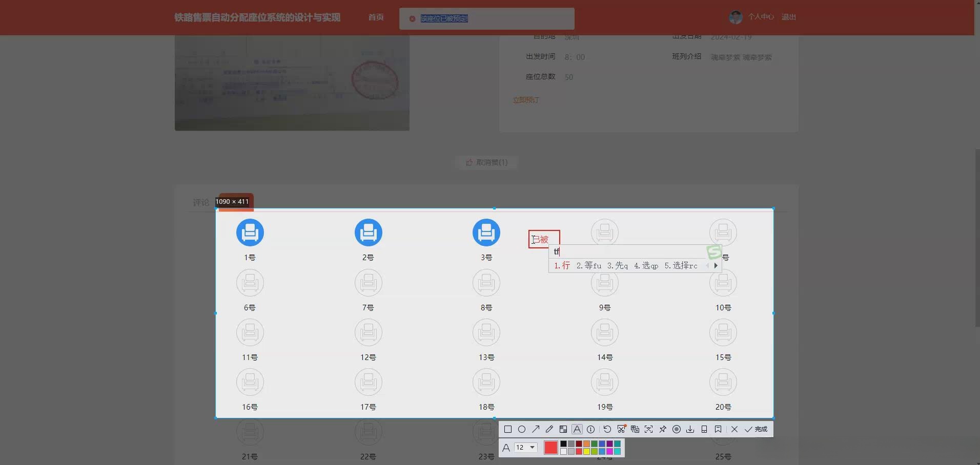Select the ellipse drawing tool
980x465 pixels.
522,429
